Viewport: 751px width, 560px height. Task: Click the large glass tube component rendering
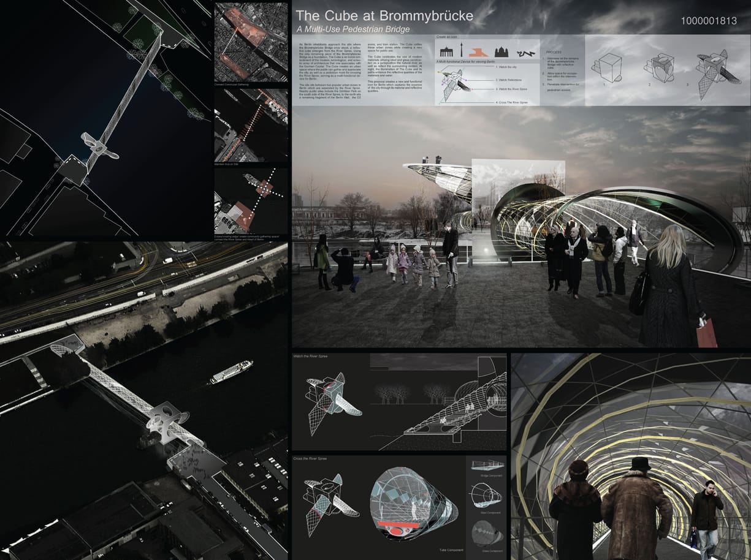coord(414,504)
